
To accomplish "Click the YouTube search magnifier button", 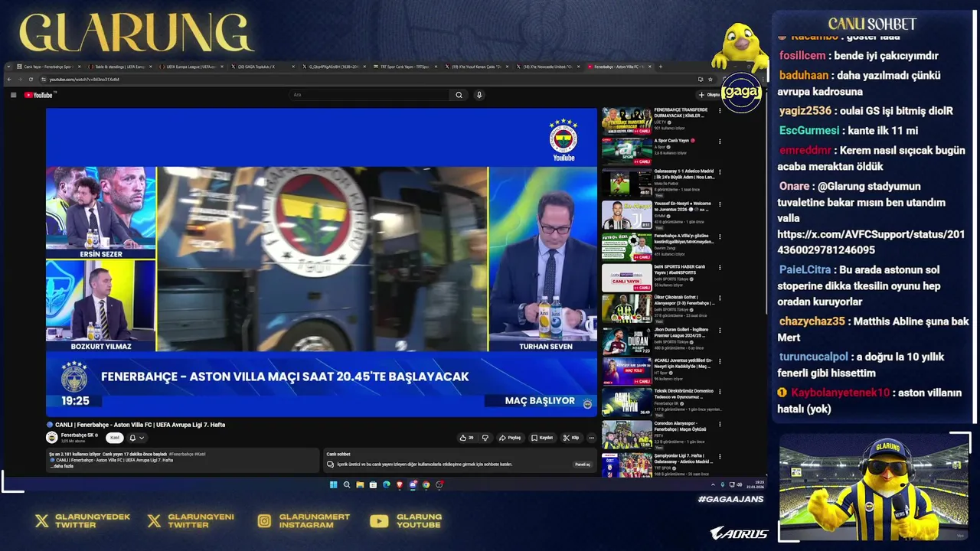I will click(459, 95).
